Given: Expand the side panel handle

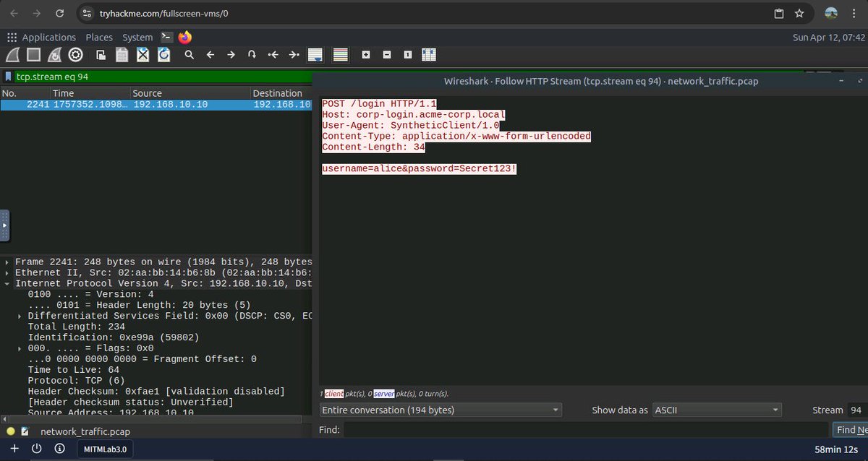Looking at the screenshot, I should 4,225.
